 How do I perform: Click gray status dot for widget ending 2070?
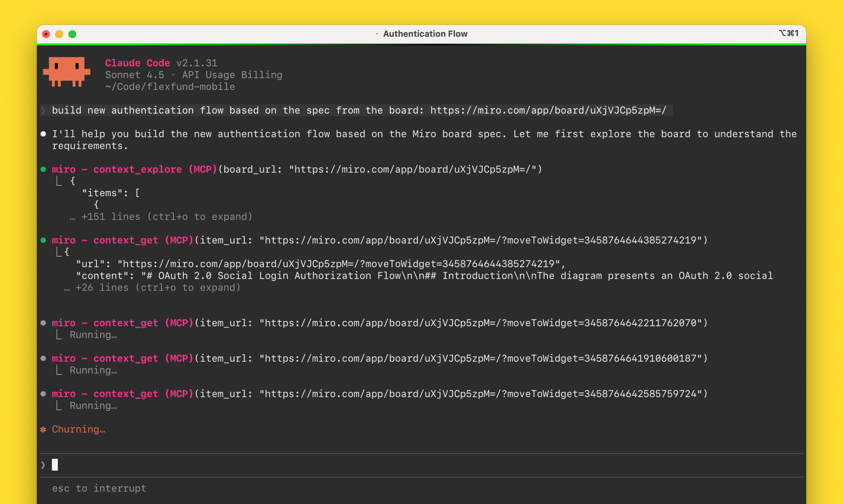point(43,323)
